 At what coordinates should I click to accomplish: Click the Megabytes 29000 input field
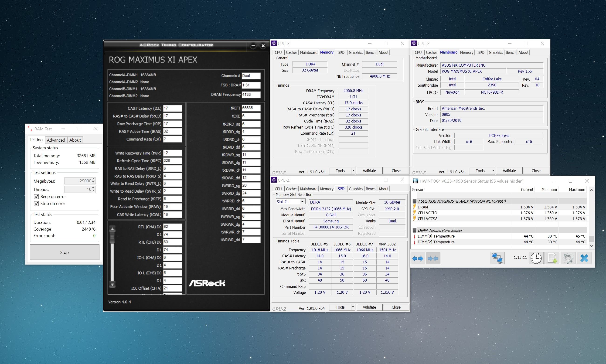click(x=78, y=181)
